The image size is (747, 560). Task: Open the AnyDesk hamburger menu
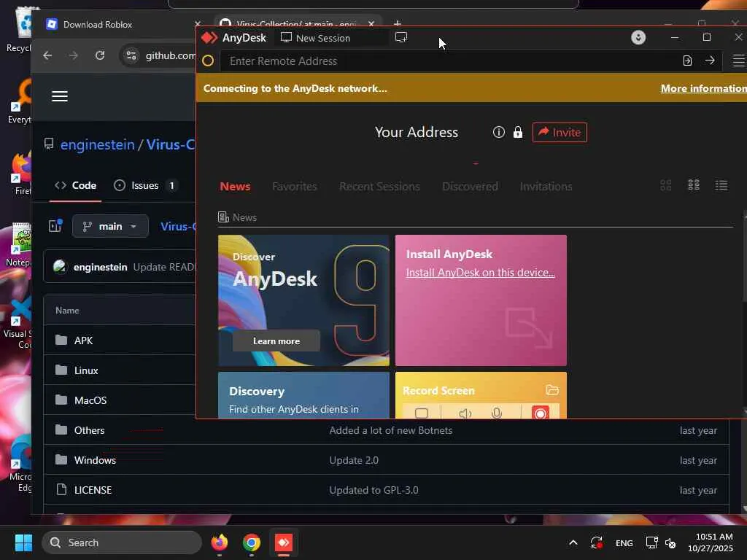tap(738, 61)
